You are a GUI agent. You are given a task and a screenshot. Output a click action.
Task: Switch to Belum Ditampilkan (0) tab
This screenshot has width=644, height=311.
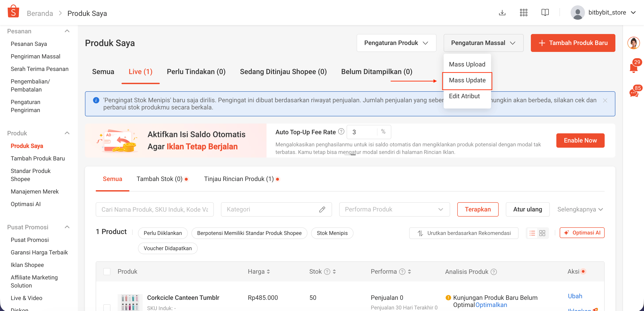click(377, 72)
